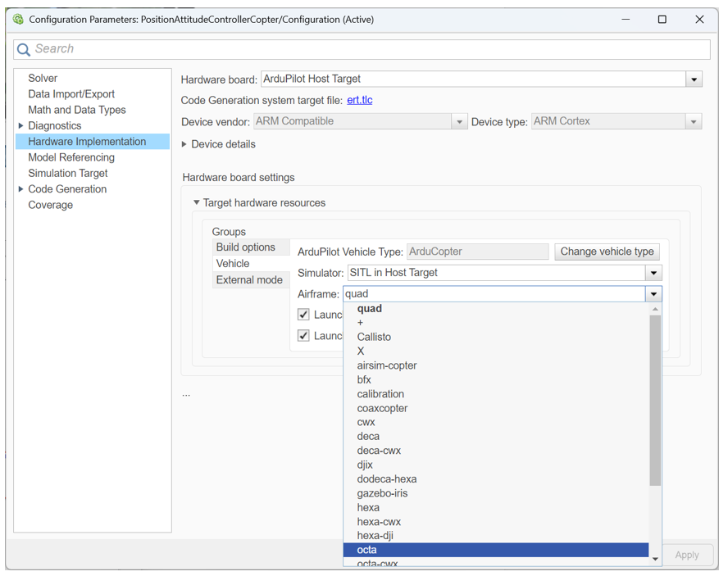The width and height of the screenshot is (728, 576).
Task: Expand the Code Generation tree node
Action: (x=21, y=189)
